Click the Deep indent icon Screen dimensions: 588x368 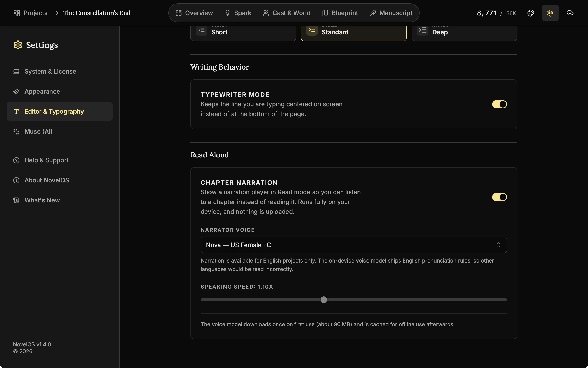[x=422, y=30]
